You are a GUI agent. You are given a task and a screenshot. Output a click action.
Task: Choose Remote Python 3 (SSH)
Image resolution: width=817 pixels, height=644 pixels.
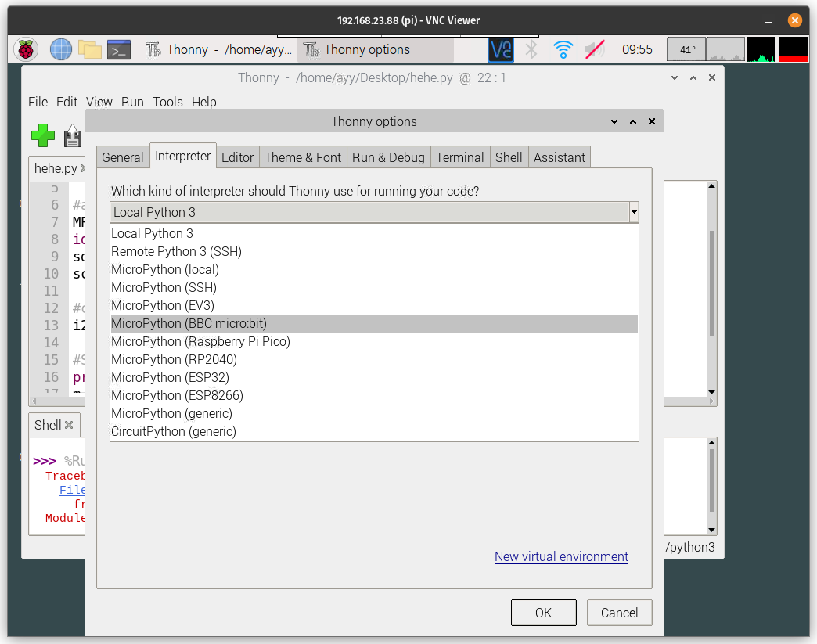point(374,252)
